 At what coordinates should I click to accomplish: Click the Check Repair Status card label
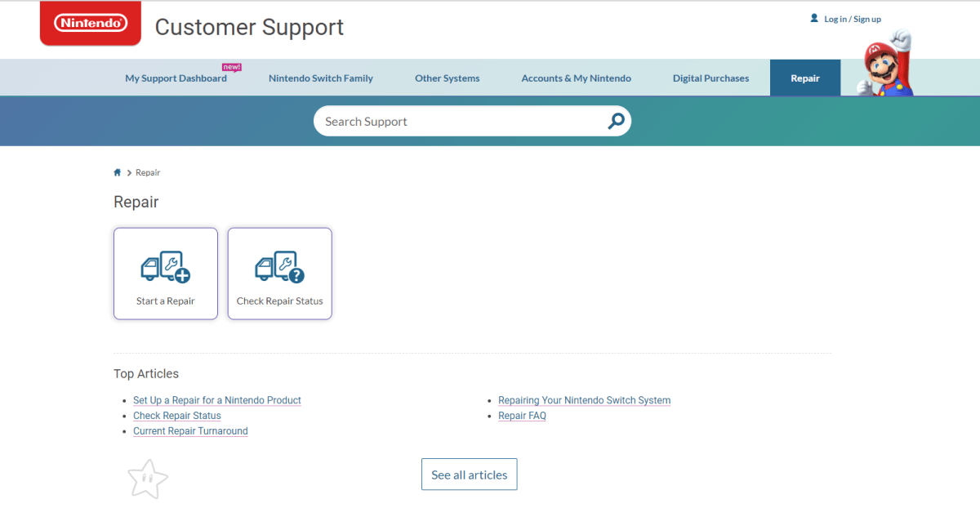click(280, 301)
